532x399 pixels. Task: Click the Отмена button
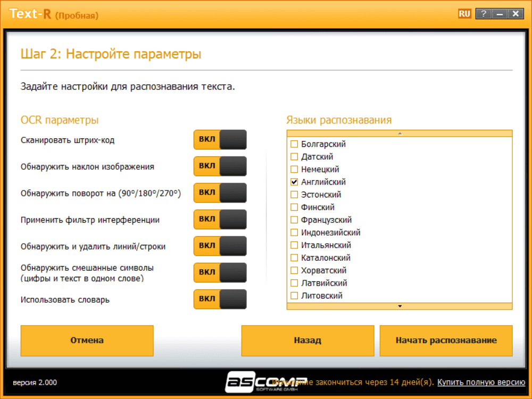pyautogui.click(x=87, y=340)
